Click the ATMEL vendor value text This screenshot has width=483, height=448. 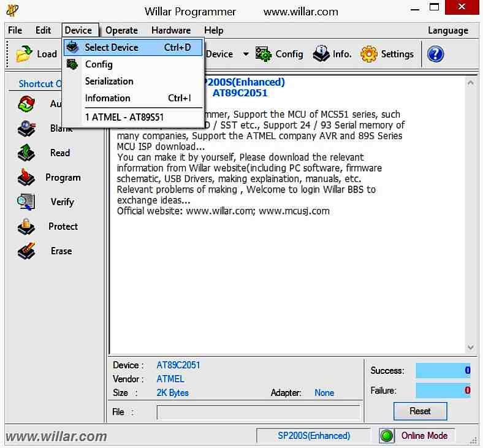tap(170, 379)
